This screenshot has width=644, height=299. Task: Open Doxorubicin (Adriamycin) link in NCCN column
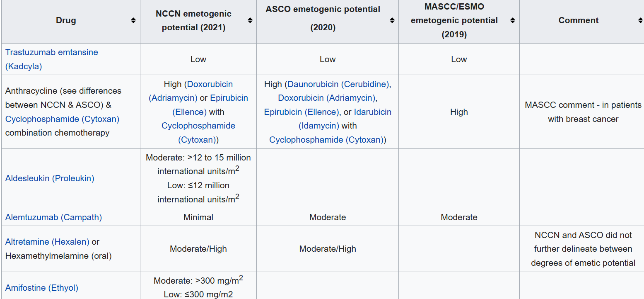[x=210, y=84]
